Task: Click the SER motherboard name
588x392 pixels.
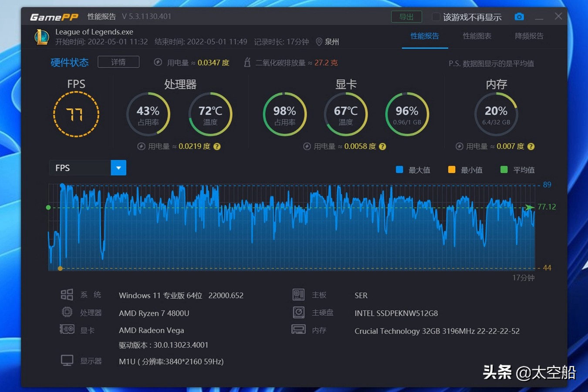Action: click(x=361, y=295)
